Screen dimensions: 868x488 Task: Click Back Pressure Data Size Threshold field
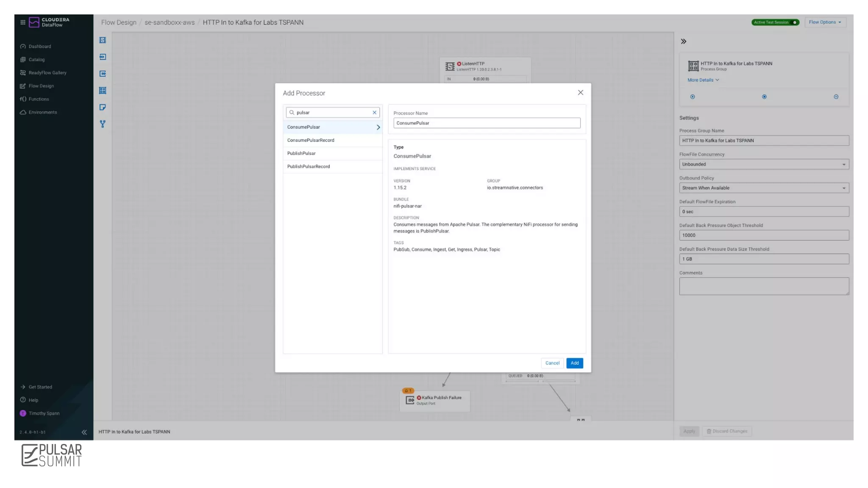[764, 259]
